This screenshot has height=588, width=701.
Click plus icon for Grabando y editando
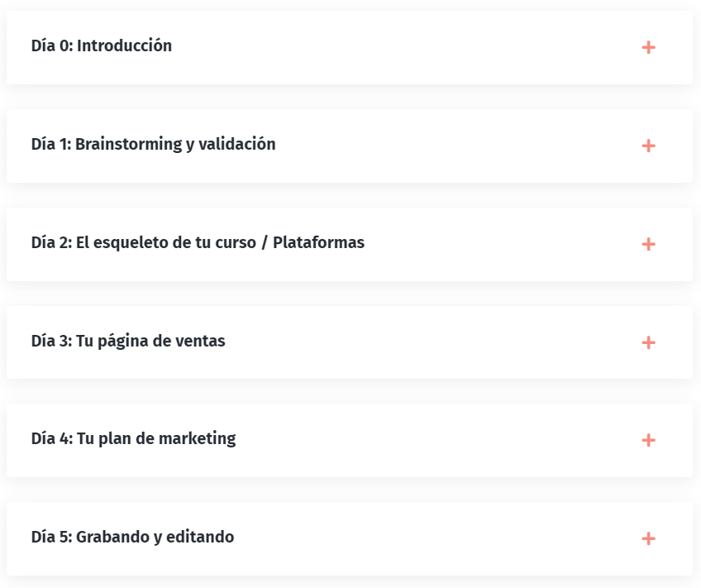[648, 538]
